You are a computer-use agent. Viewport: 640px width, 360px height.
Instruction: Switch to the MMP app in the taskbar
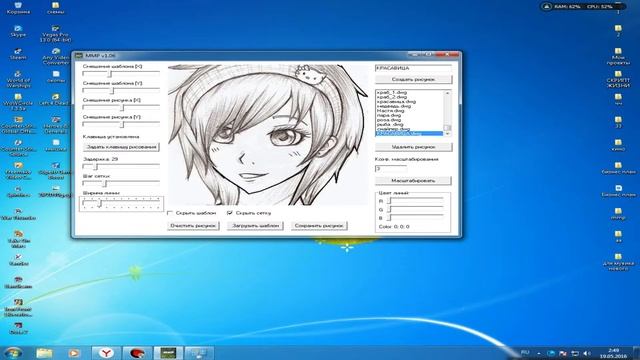pyautogui.click(x=168, y=353)
